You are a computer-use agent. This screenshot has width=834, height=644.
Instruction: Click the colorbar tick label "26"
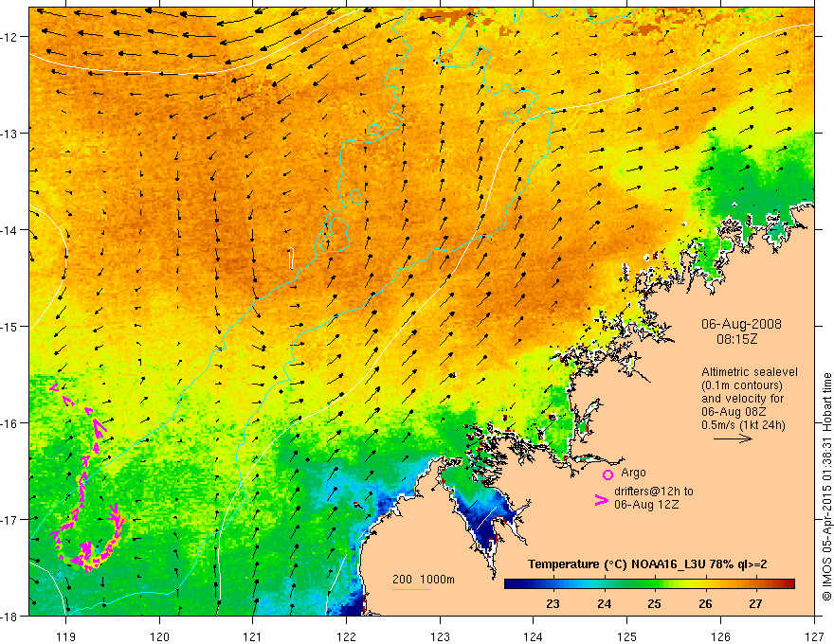(x=705, y=603)
